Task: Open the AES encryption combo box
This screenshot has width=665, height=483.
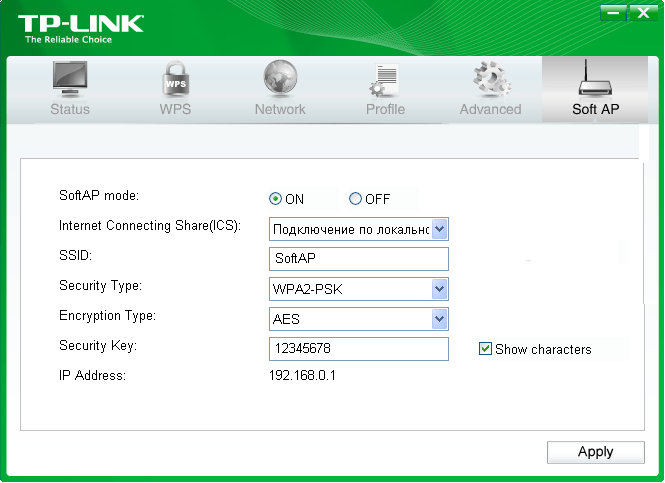Action: click(359, 319)
